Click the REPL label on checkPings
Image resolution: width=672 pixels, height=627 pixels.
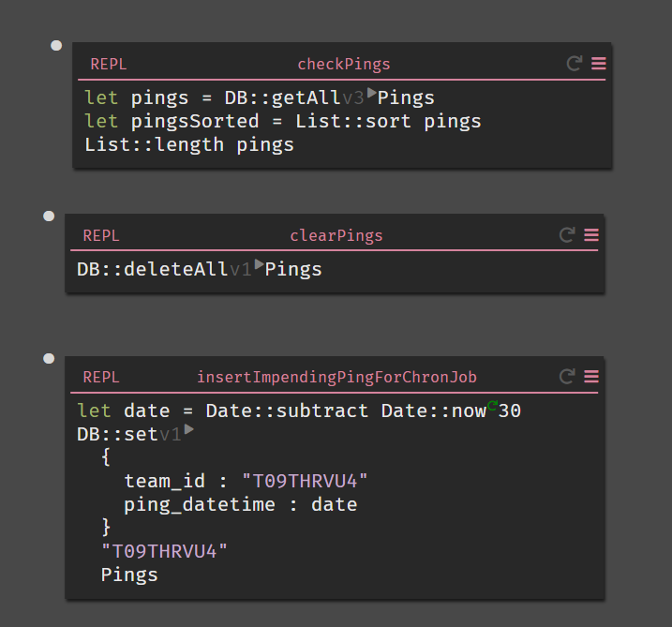click(109, 65)
